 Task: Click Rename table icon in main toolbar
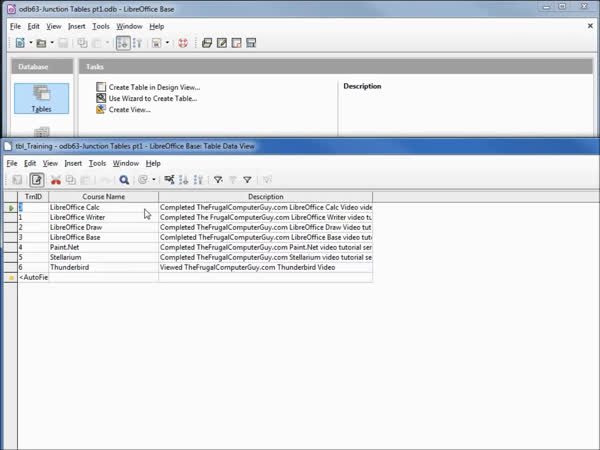click(251, 43)
